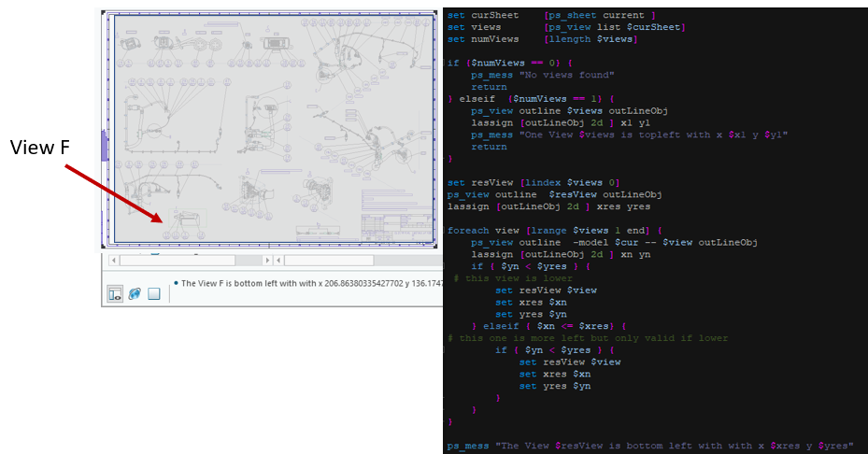Click the 'One View $views is topleft' line
This screenshot has height=454, width=868.
(630, 135)
